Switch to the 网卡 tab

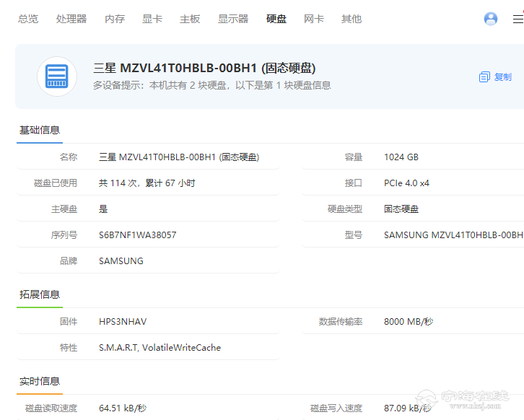coord(314,19)
